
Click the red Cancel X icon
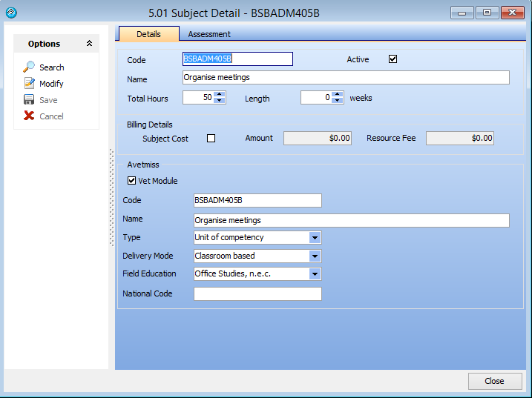pos(29,116)
